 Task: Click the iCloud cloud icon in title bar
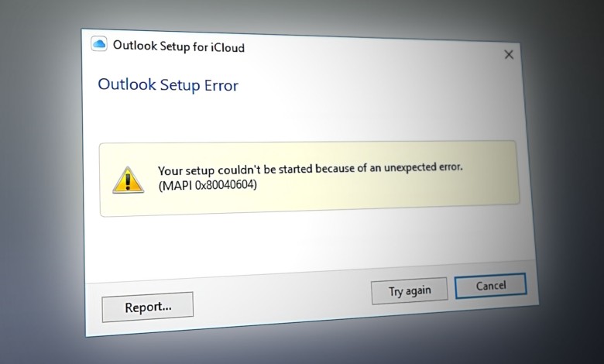tap(99, 44)
